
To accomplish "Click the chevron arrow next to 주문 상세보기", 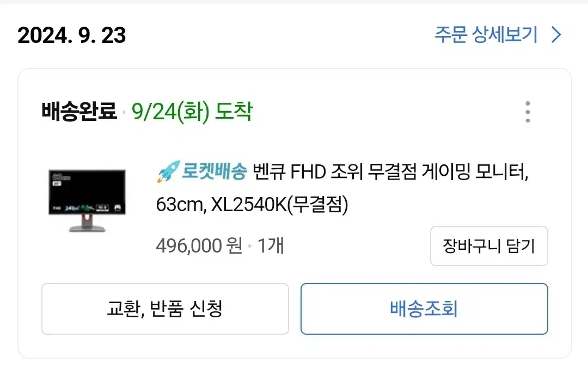I will click(x=556, y=35).
